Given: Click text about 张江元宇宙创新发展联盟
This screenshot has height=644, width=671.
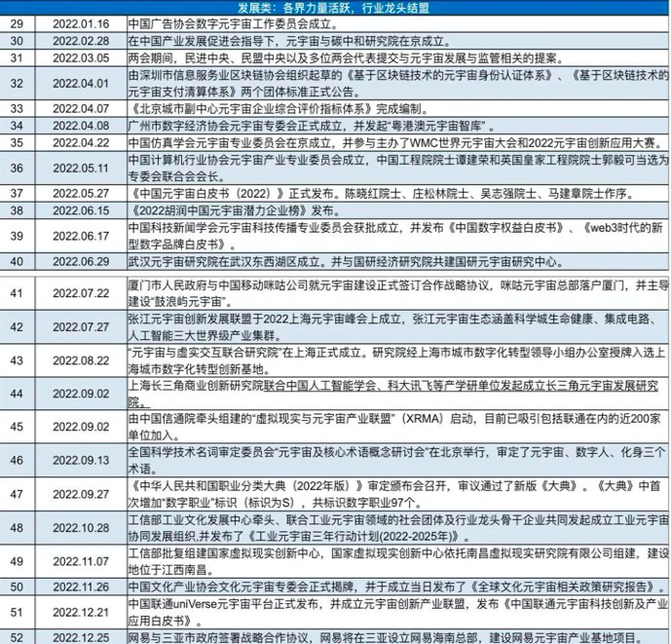Looking at the screenshot, I should click(x=392, y=327).
